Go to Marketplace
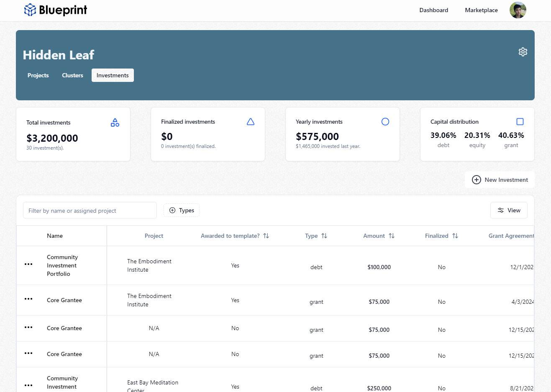The image size is (551, 392). click(482, 10)
